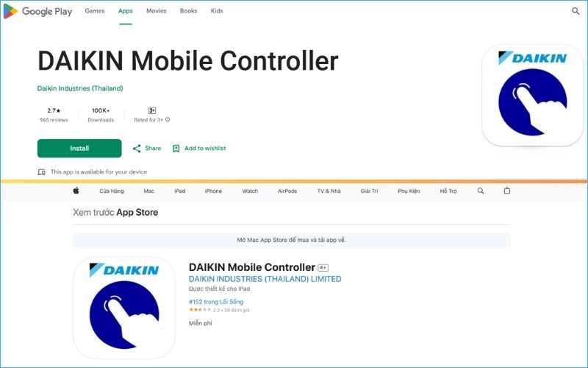This screenshot has width=588, height=368.
Task: Open Daikin Industries (Thailand) developer link
Action: (x=80, y=88)
